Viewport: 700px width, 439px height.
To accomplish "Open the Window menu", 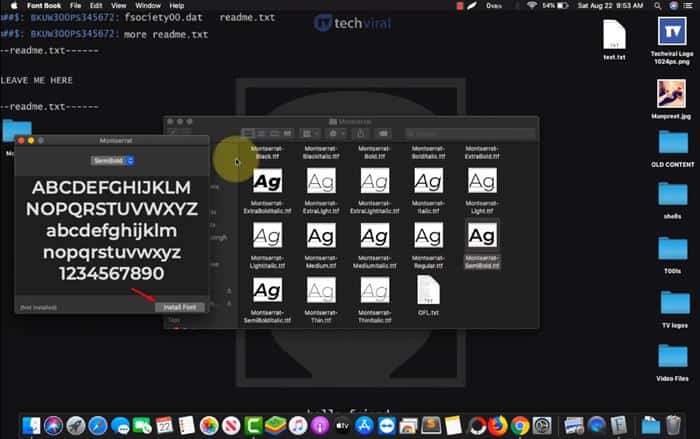I will [148, 5].
